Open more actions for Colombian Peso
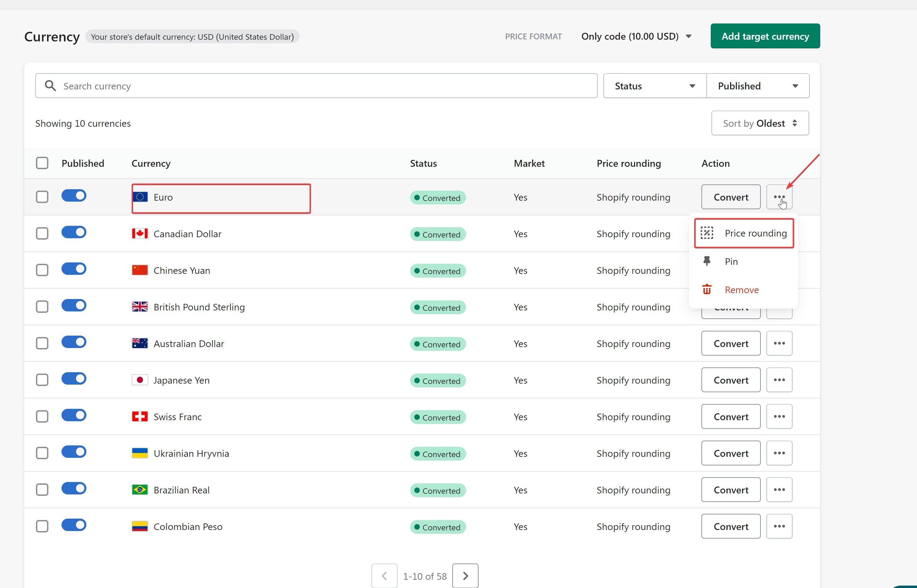The height and width of the screenshot is (588, 917). click(x=779, y=527)
